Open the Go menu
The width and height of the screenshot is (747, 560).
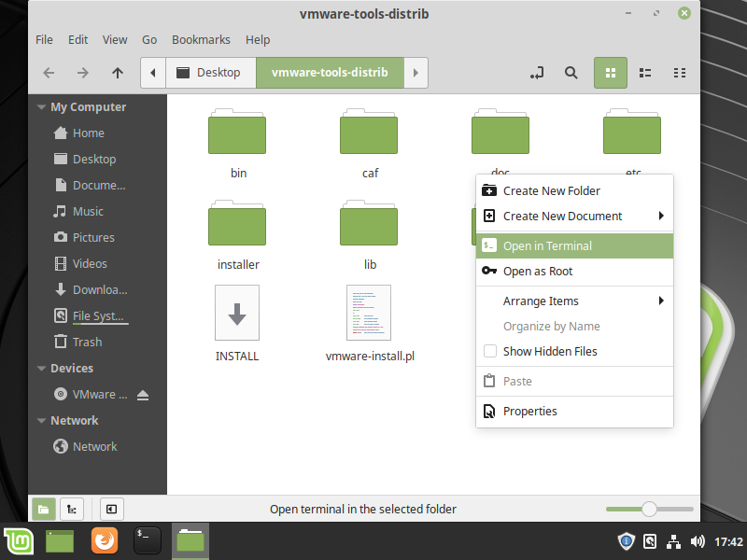click(x=149, y=39)
